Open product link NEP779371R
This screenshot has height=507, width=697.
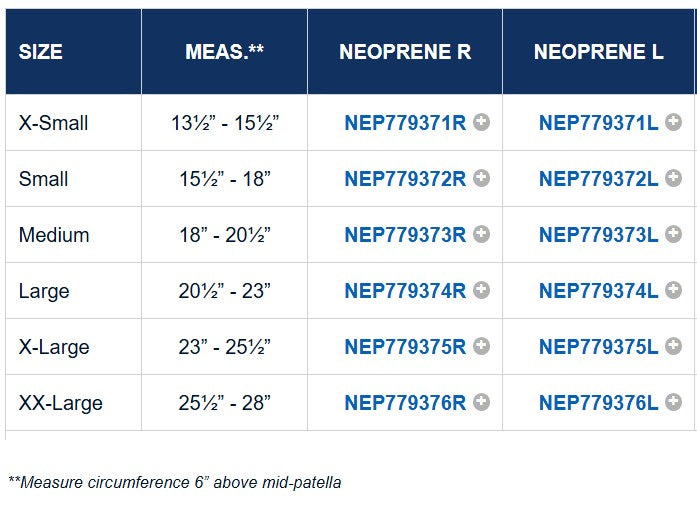click(x=405, y=123)
